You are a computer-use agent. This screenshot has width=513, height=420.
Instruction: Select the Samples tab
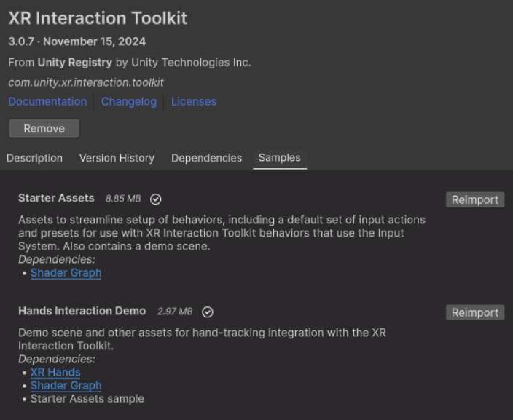280,158
